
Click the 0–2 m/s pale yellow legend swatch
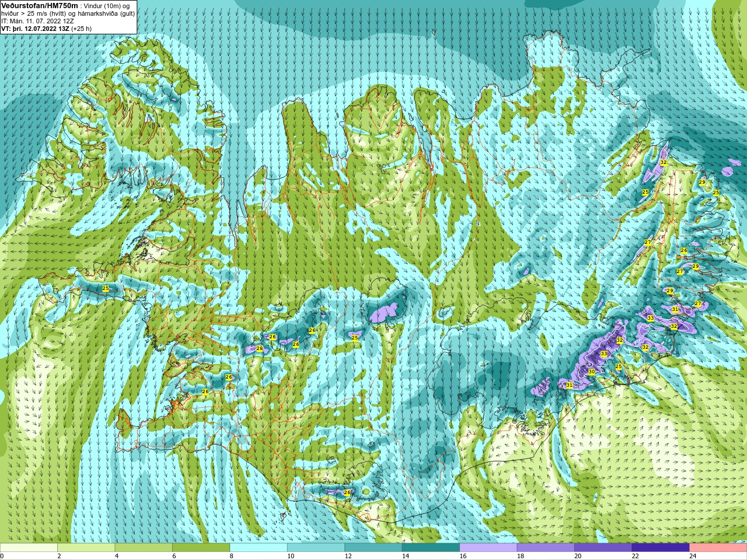[29, 548]
